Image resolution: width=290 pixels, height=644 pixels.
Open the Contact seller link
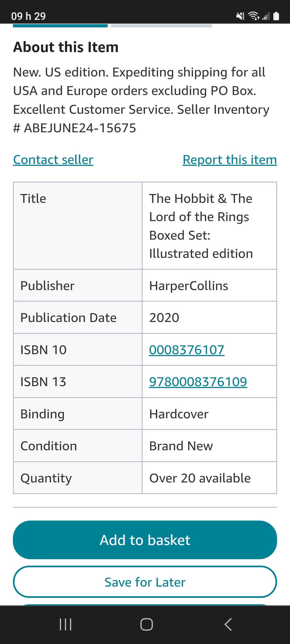[53, 160]
